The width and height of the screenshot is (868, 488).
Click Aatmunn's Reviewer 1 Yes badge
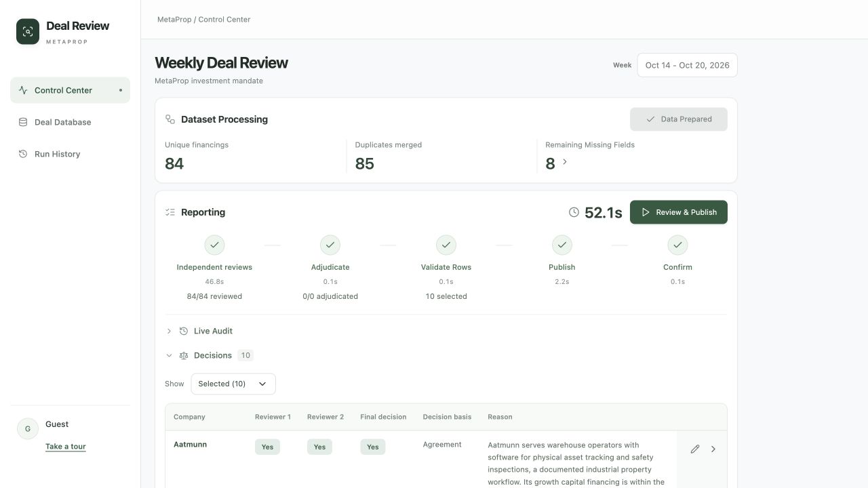click(267, 447)
